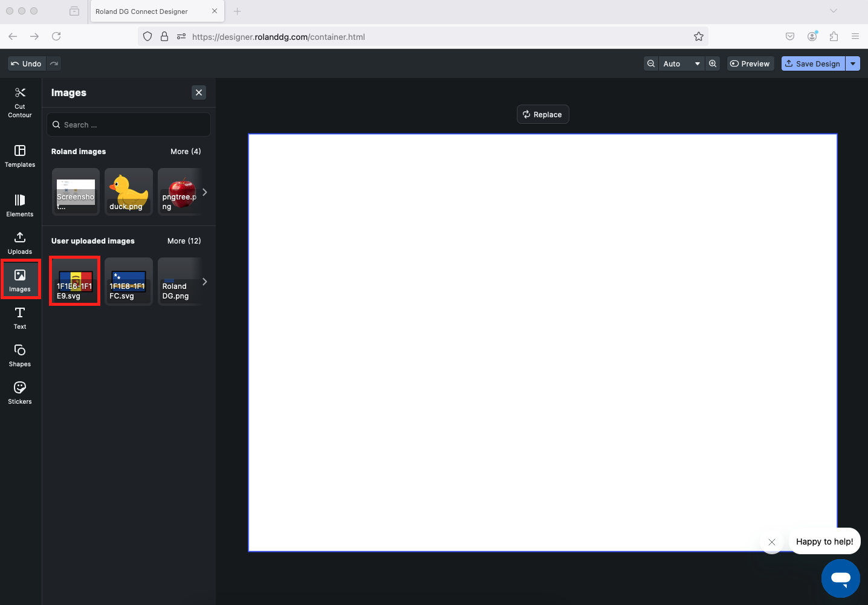868x605 pixels.
Task: Open the Uploads panel
Action: point(20,244)
